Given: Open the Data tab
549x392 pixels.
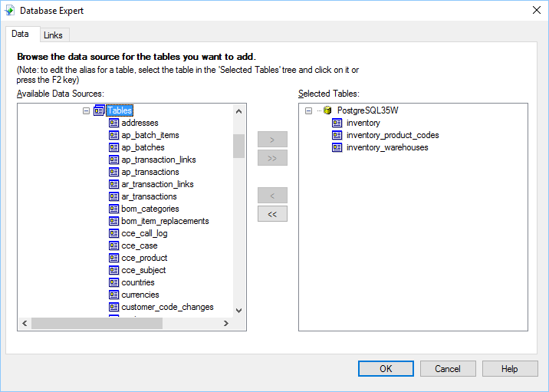Looking at the screenshot, I should click(21, 34).
